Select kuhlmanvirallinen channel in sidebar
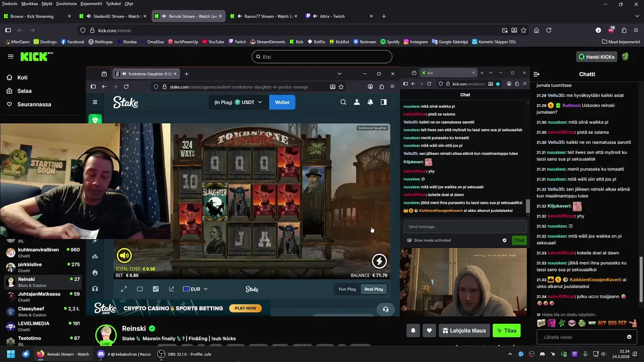 tap(43, 252)
